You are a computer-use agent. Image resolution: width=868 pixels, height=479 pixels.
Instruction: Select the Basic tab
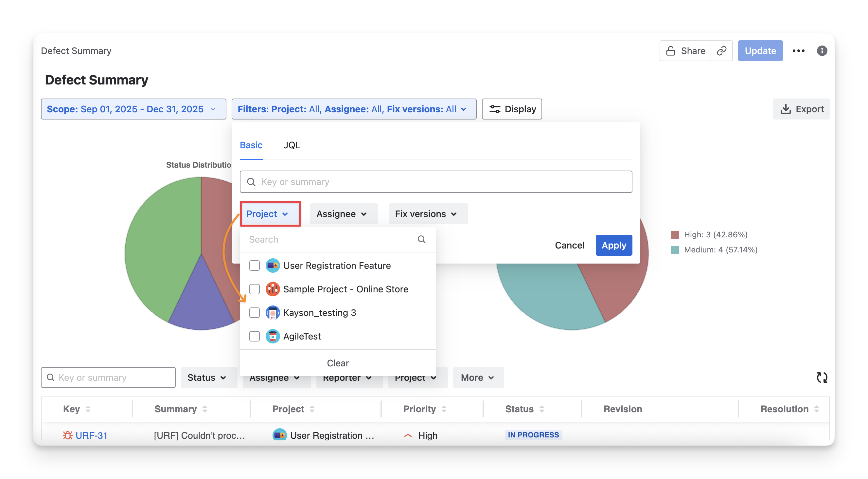(x=251, y=145)
